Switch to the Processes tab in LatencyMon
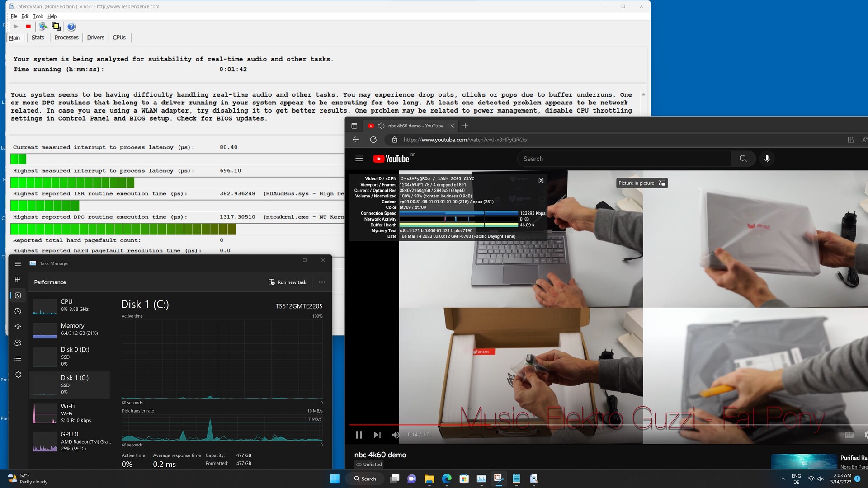This screenshot has width=868, height=488. [x=66, y=38]
